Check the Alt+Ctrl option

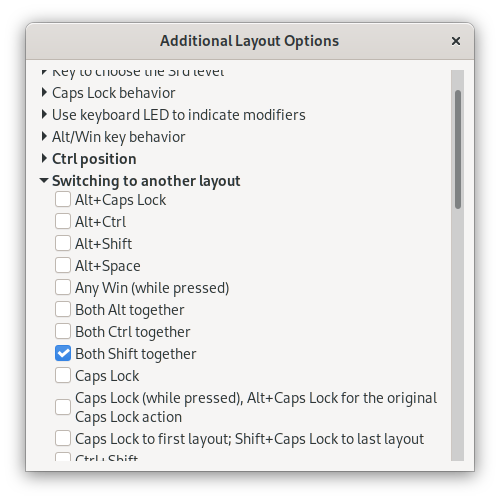[x=63, y=221]
